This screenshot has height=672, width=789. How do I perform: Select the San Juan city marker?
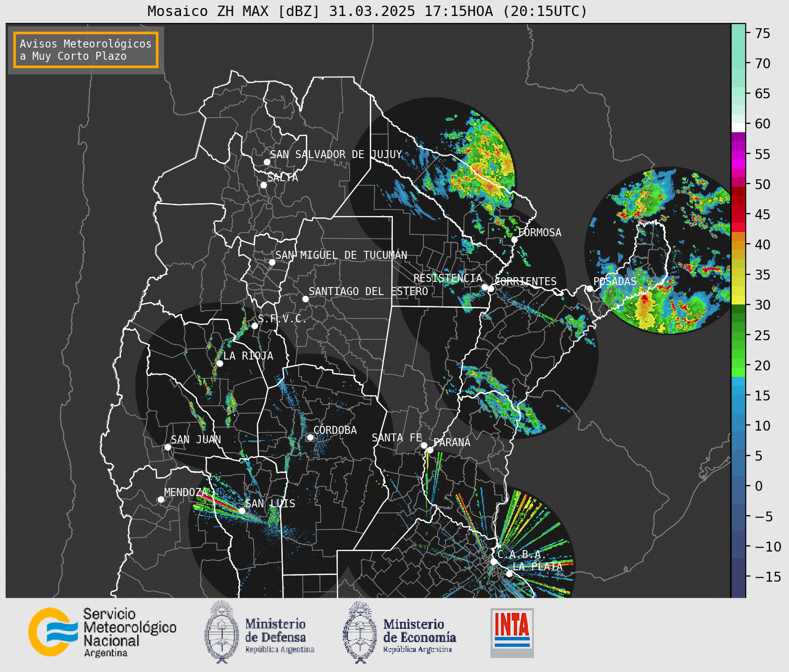[167, 447]
